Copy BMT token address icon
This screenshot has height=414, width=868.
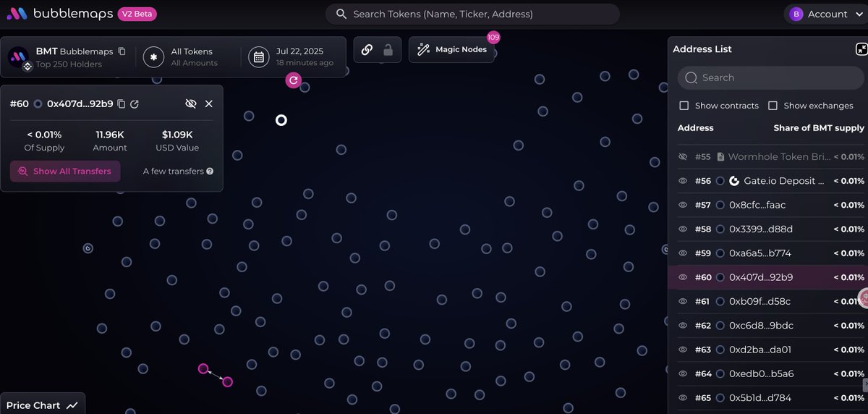click(122, 51)
